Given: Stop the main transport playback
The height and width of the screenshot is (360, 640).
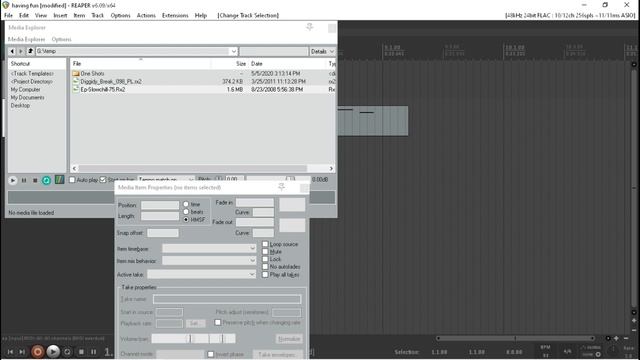Looking at the screenshot, I should (x=81, y=351).
